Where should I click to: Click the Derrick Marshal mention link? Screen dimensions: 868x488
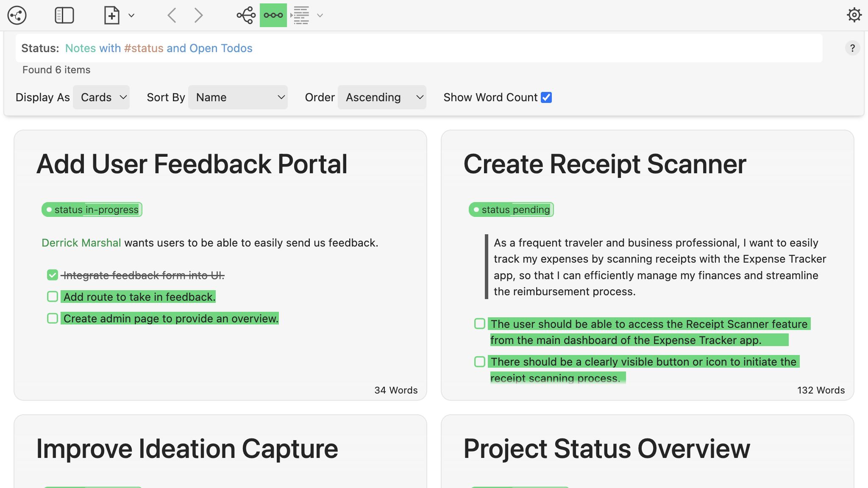(x=81, y=243)
